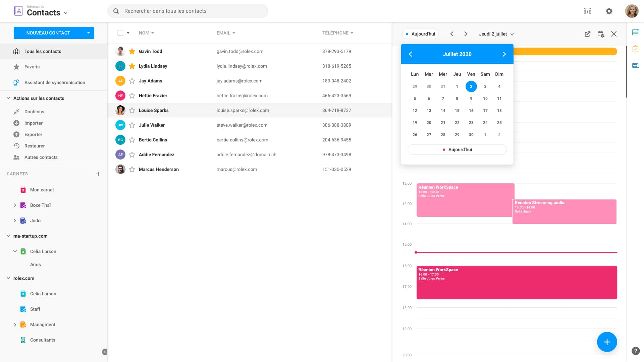Image resolution: width=644 pixels, height=362 pixels.
Task: Select Doublons under contact actions
Action: tap(34, 112)
